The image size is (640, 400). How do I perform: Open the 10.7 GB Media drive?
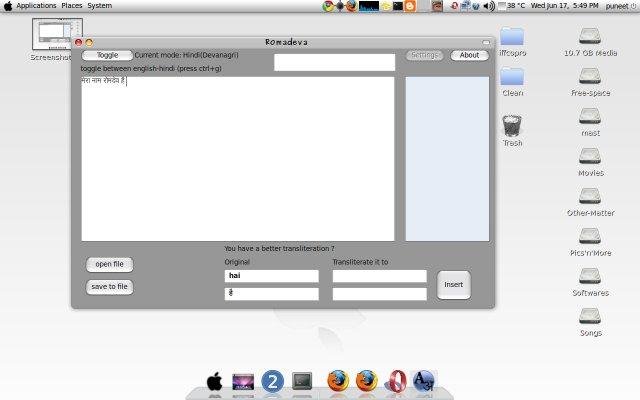tap(590, 41)
